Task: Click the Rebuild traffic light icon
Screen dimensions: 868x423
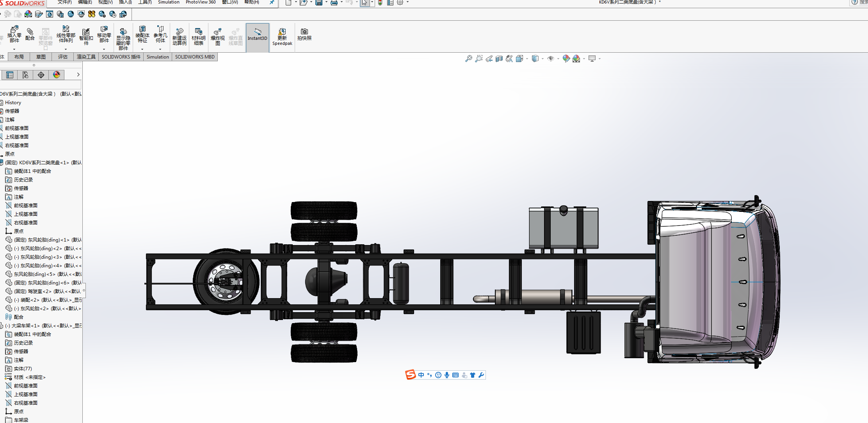Action: tap(380, 3)
